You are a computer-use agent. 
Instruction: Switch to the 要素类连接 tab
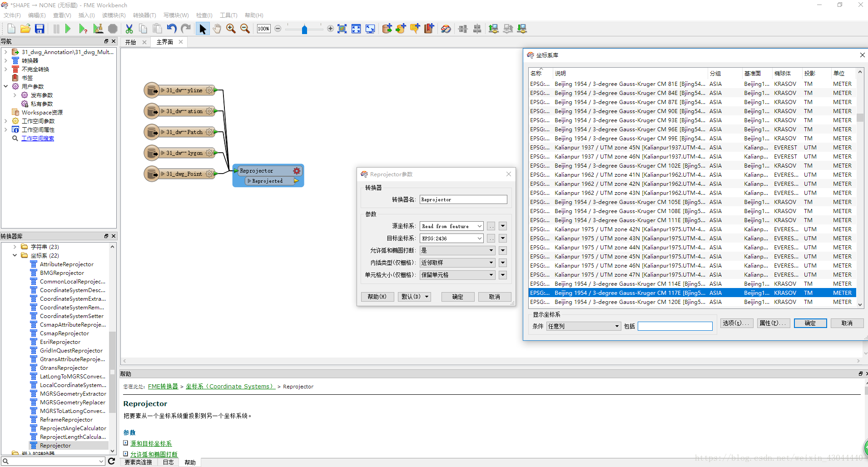138,462
